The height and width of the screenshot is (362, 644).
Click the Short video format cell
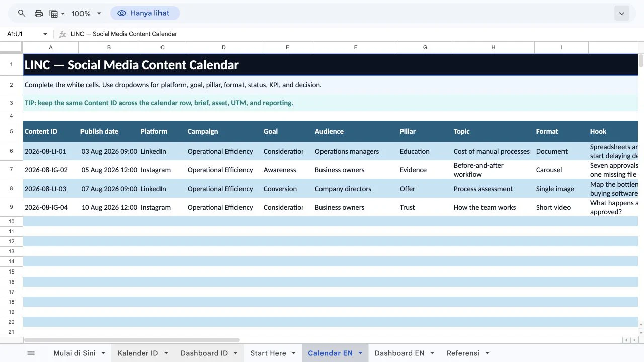(x=561, y=207)
